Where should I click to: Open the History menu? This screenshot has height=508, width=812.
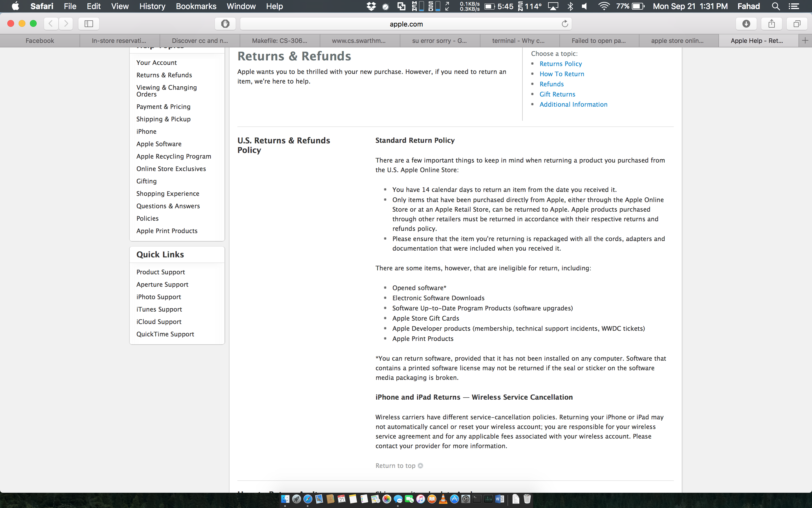tap(152, 6)
